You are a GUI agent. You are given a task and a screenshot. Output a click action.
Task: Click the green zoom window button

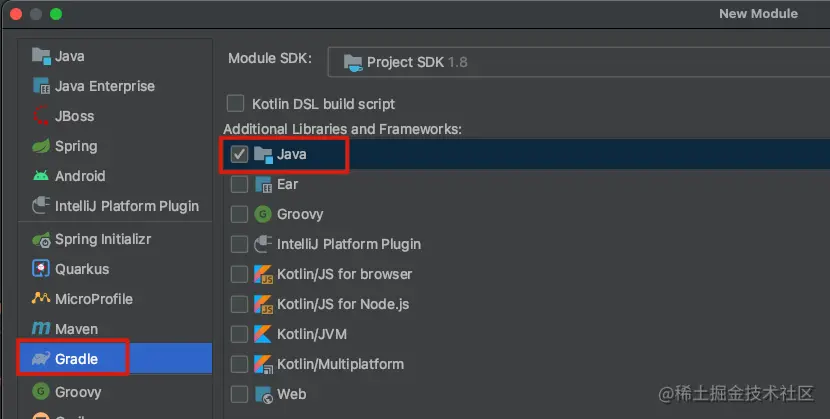click(56, 14)
